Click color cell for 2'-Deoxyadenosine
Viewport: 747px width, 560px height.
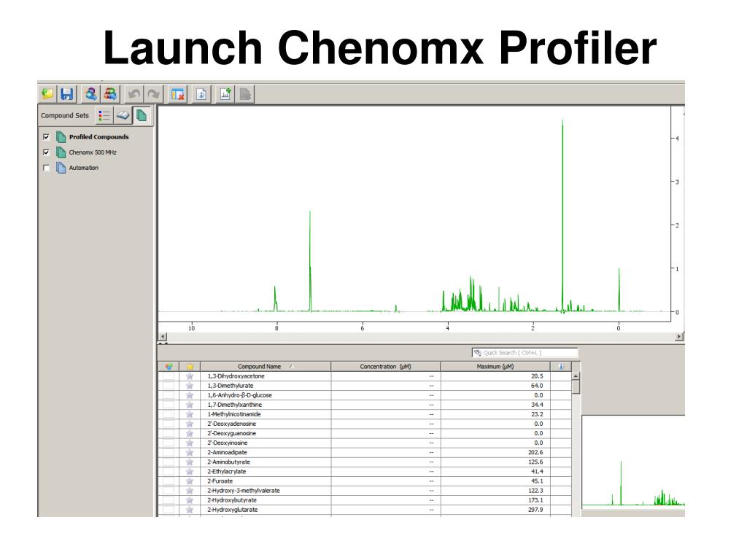click(169, 424)
